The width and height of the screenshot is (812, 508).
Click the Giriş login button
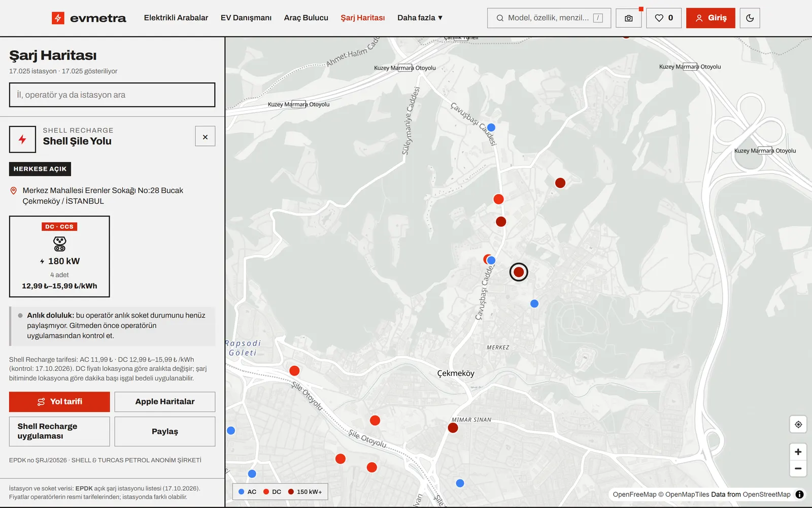click(x=710, y=18)
